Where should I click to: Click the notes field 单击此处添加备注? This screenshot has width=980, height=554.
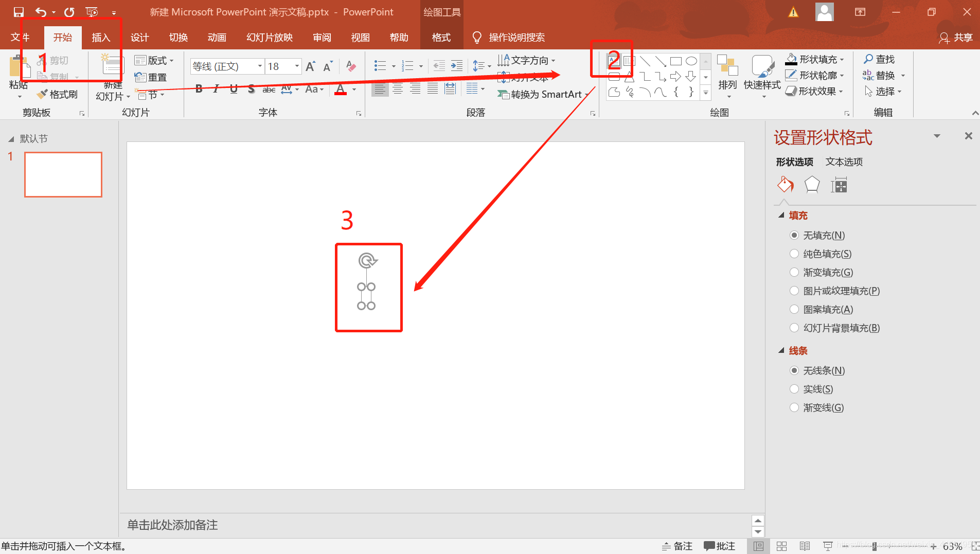pos(435,525)
